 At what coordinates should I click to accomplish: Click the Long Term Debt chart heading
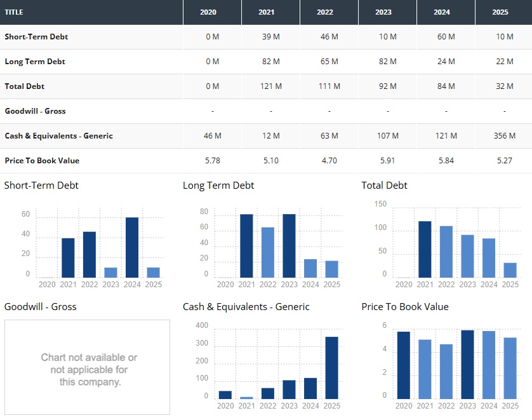(x=218, y=186)
